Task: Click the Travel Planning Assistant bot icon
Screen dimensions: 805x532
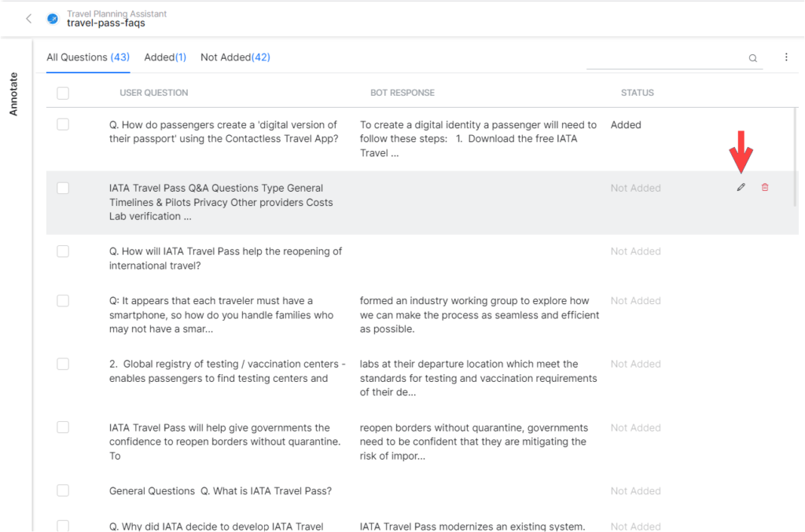Action: (x=53, y=19)
